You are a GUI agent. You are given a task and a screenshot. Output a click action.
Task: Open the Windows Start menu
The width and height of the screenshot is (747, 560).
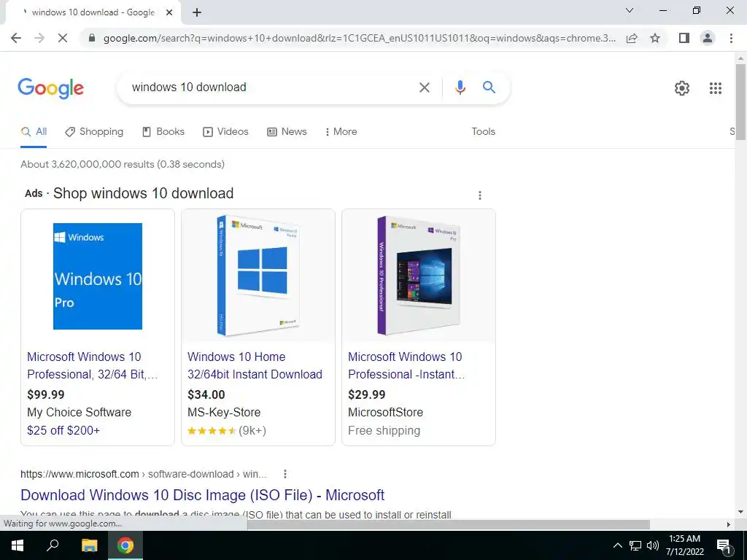(18, 545)
